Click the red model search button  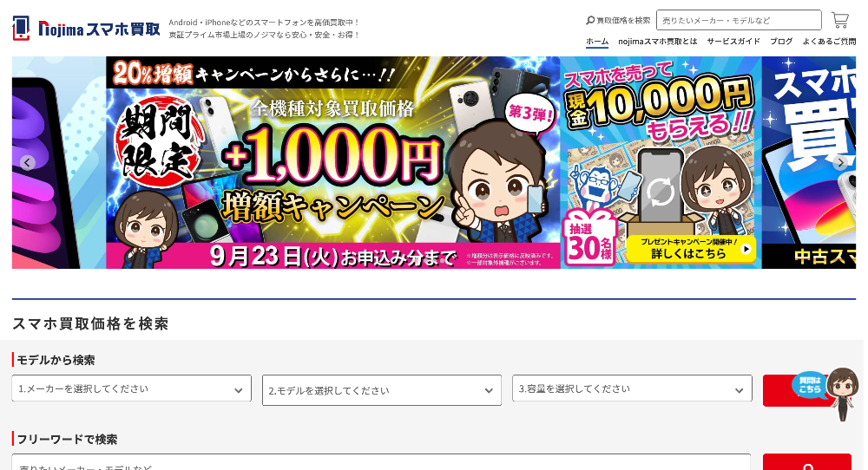click(x=797, y=390)
